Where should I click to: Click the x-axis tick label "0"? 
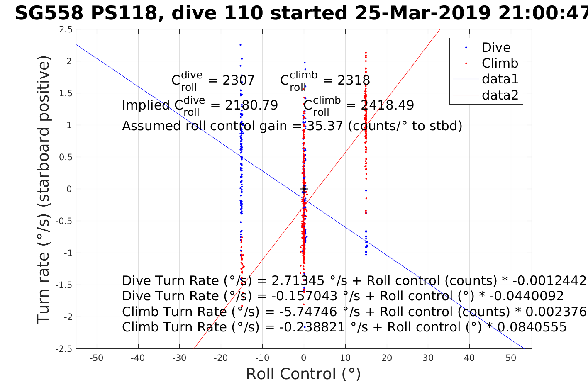304,358
